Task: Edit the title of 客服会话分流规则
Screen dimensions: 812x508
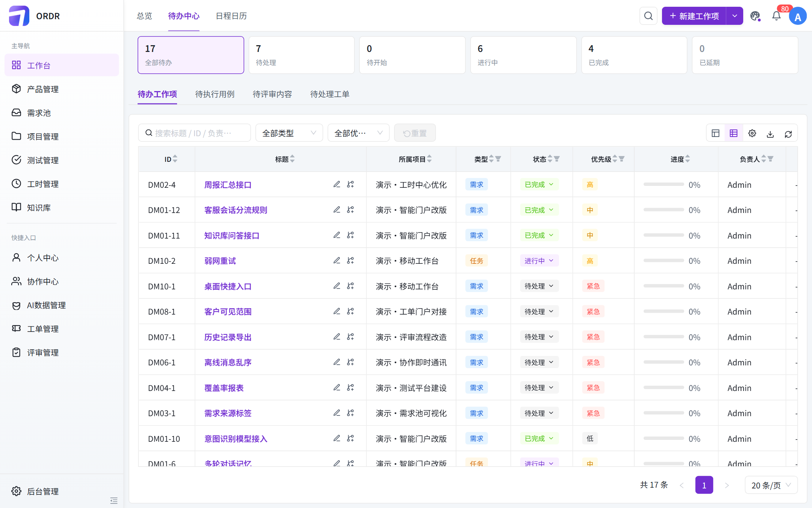Action: point(337,210)
